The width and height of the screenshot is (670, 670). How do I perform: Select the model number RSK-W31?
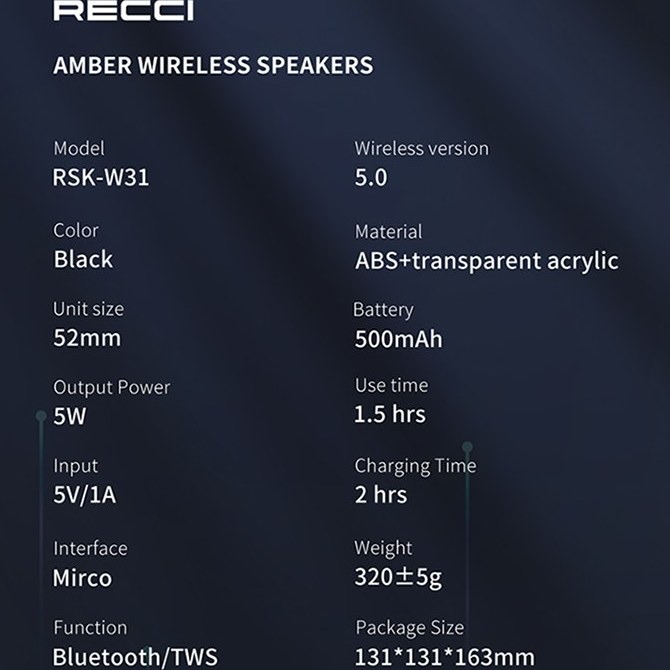point(101,178)
